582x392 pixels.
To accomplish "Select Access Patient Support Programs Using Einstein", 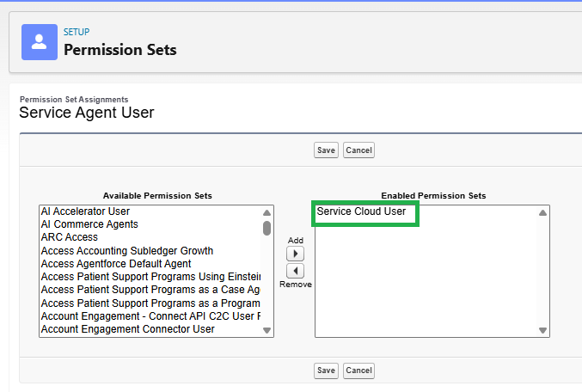I will (x=150, y=277).
